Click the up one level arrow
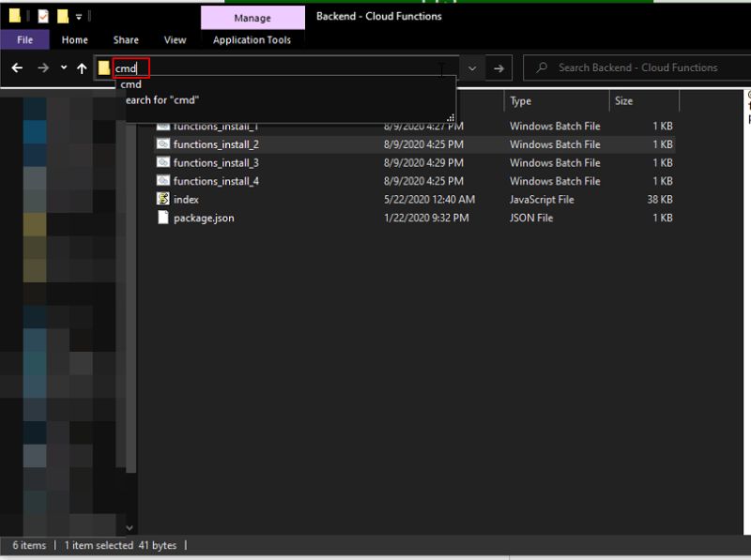This screenshot has width=751, height=560. [83, 68]
